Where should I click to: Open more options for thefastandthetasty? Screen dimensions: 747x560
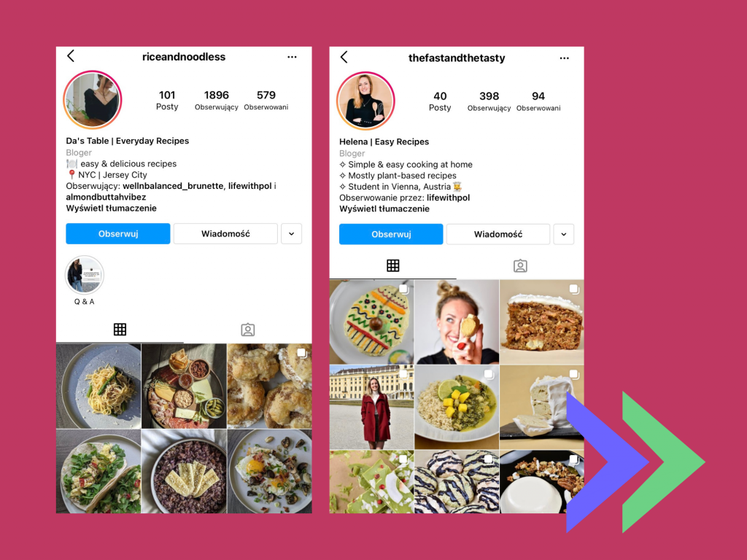565,58
